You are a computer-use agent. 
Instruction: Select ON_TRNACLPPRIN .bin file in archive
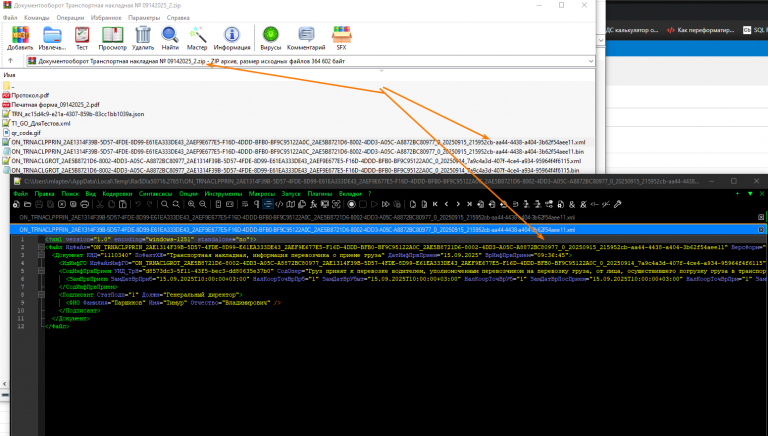point(293,151)
